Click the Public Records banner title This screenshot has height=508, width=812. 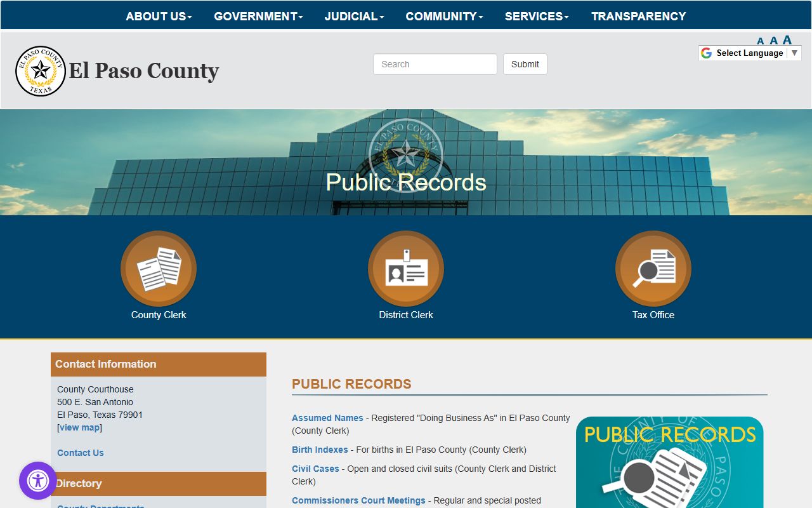(x=406, y=182)
